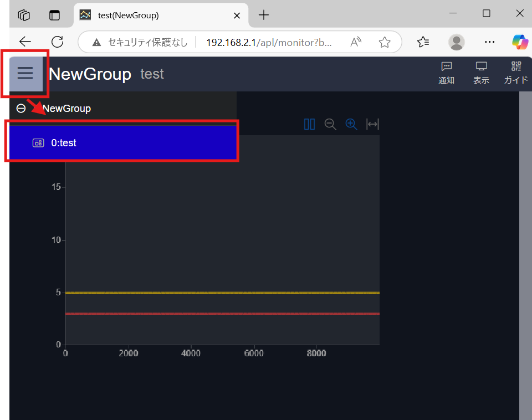Open the browser profile menu
532x420 pixels.
click(x=456, y=42)
